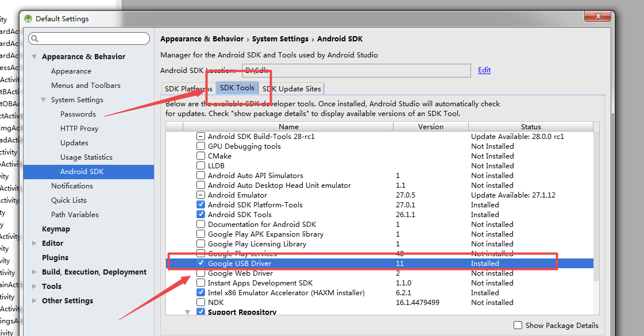Viewport: 644px width, 336px height.
Task: Click the Android SDK breadcrumb label
Action: click(340, 39)
